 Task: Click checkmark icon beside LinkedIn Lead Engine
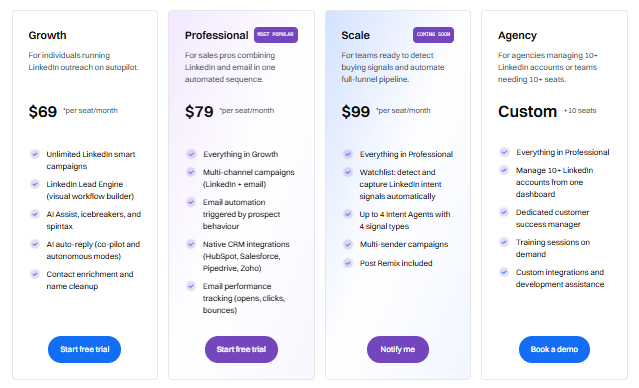tap(35, 184)
